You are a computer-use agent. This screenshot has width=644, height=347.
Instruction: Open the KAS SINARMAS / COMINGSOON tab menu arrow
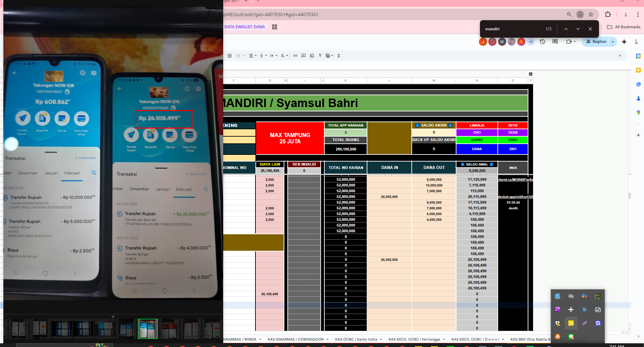click(x=327, y=339)
